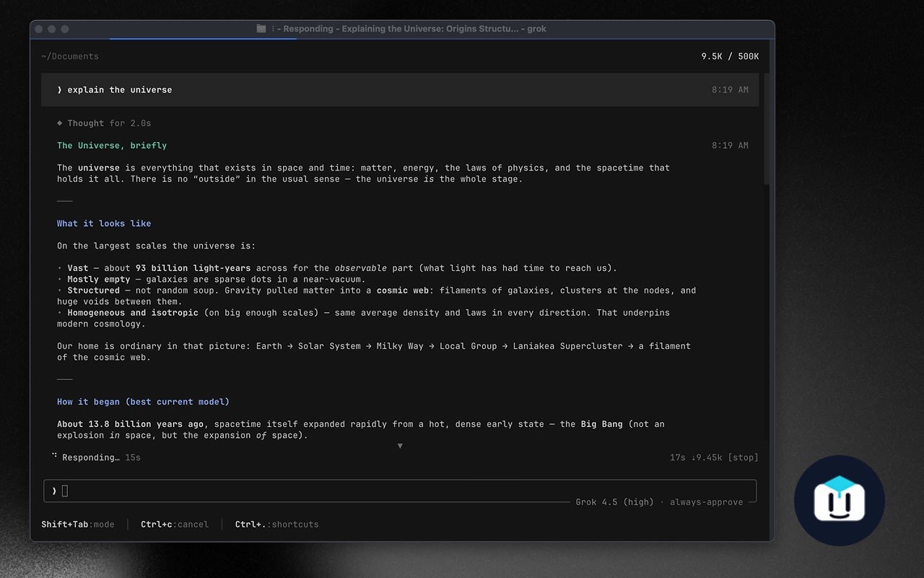Open the Grok 4.5 (high) model selector
Screen dimensions: 924x578
pos(614,502)
